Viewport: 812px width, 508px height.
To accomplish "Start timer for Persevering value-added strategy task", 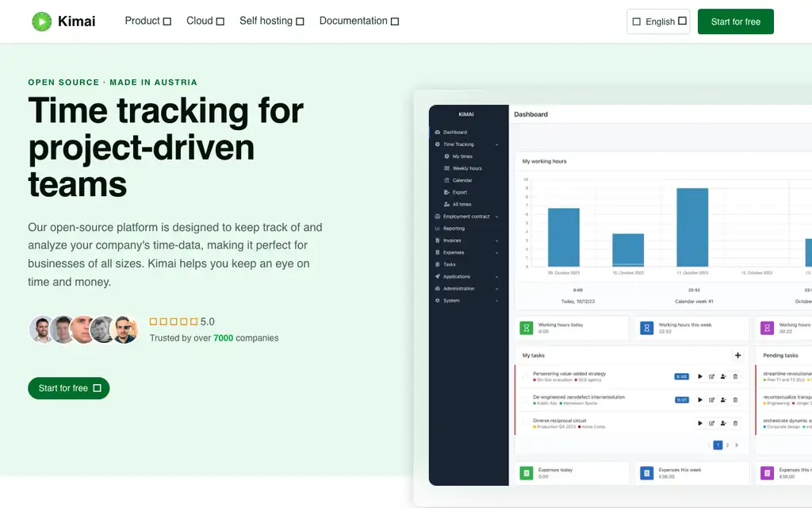I will coord(699,376).
